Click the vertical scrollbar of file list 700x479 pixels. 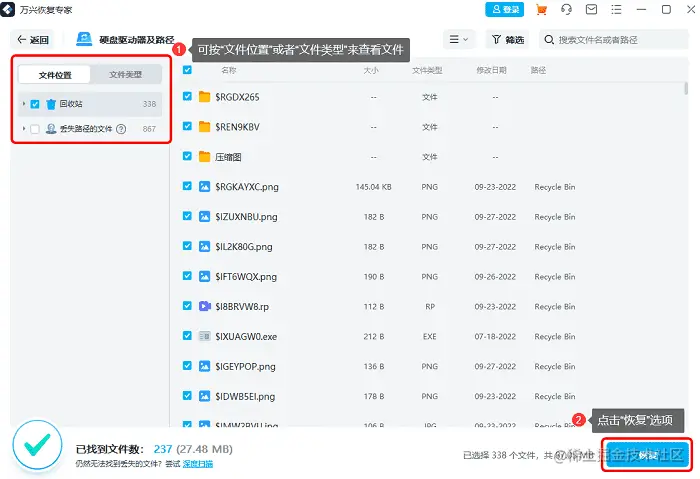(686, 88)
